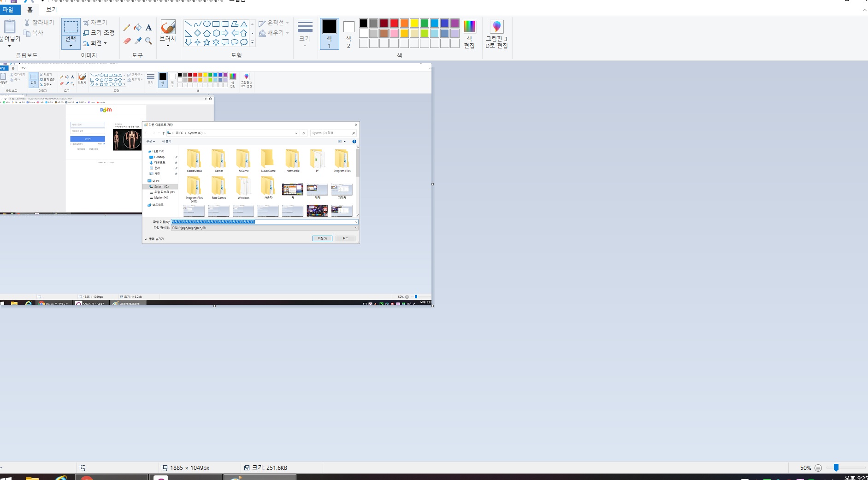Choose the Five-point star shape

[x=207, y=42]
